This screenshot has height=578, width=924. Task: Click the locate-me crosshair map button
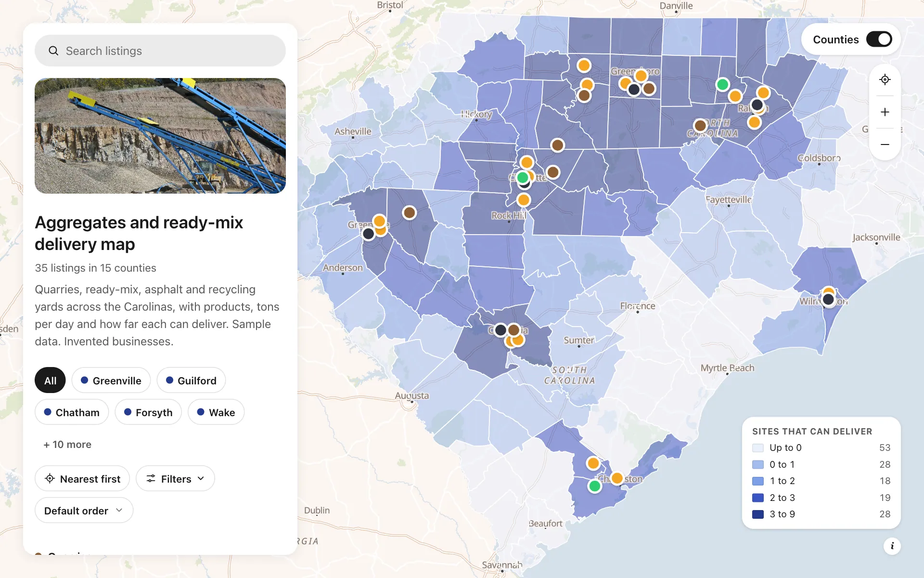coord(885,79)
